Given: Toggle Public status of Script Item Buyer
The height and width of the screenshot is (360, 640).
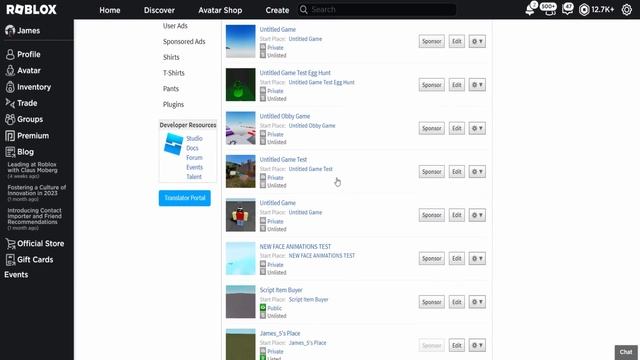Looking at the screenshot, I should coord(271,308).
